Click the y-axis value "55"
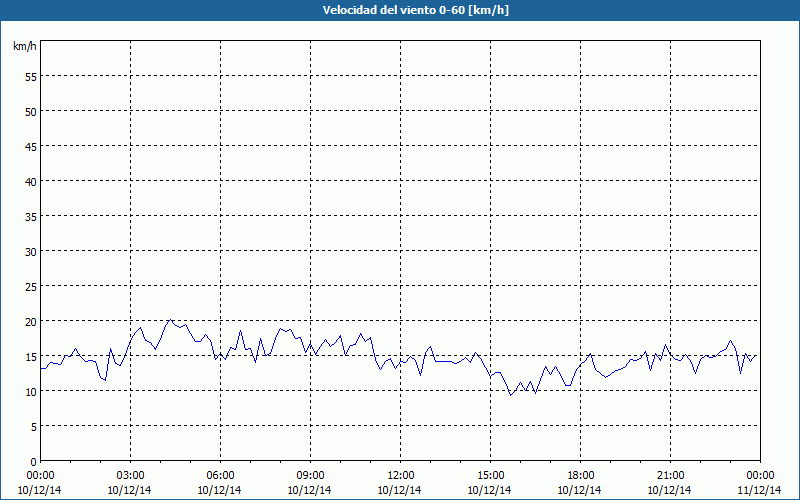The image size is (800, 500). pos(31,77)
